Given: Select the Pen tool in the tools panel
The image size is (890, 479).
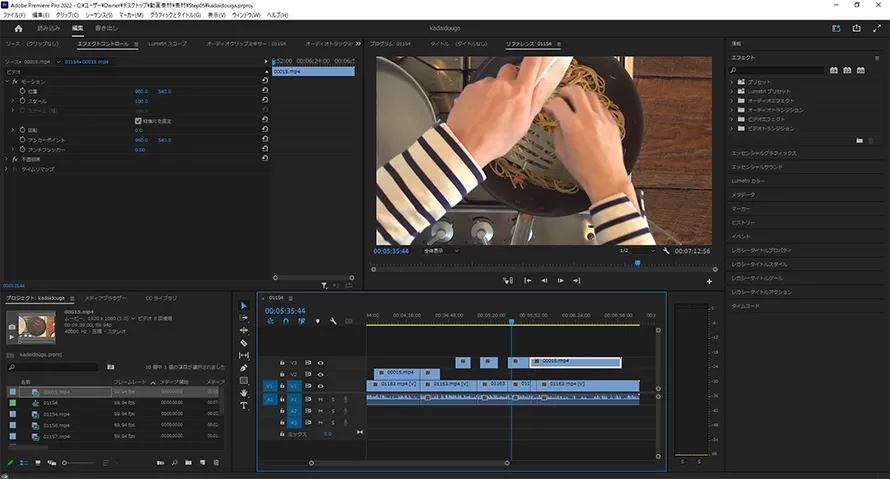Looking at the screenshot, I should point(244,367).
